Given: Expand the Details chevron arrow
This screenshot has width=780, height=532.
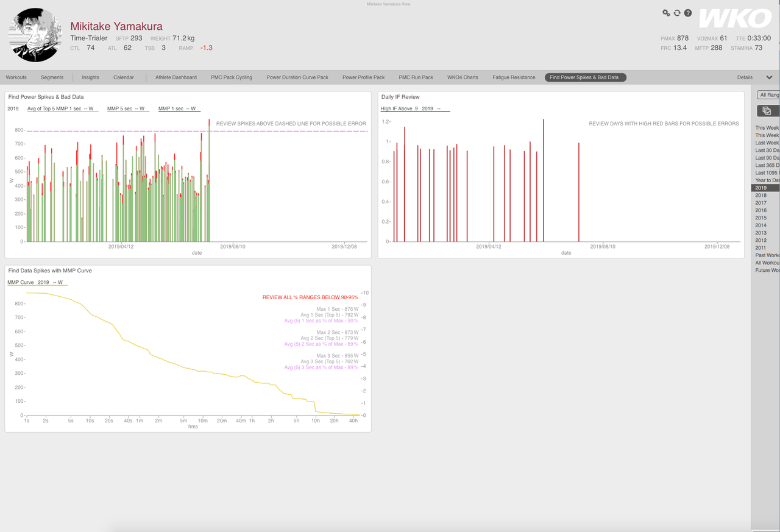Looking at the screenshot, I should click(769, 77).
